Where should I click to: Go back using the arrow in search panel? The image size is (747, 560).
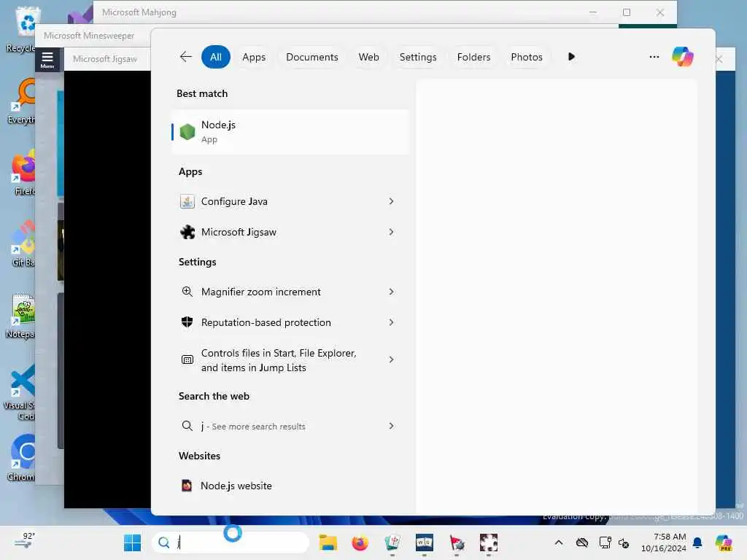tap(186, 57)
